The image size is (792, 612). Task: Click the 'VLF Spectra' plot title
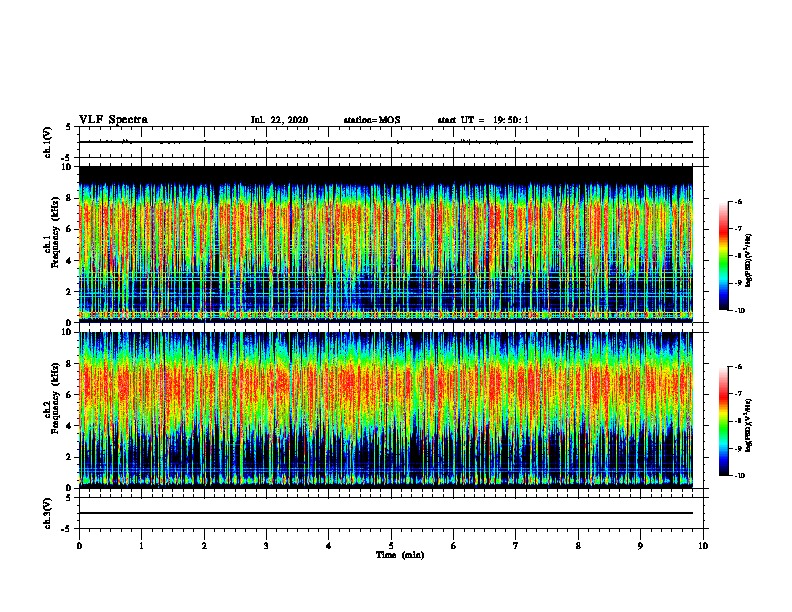113,120
